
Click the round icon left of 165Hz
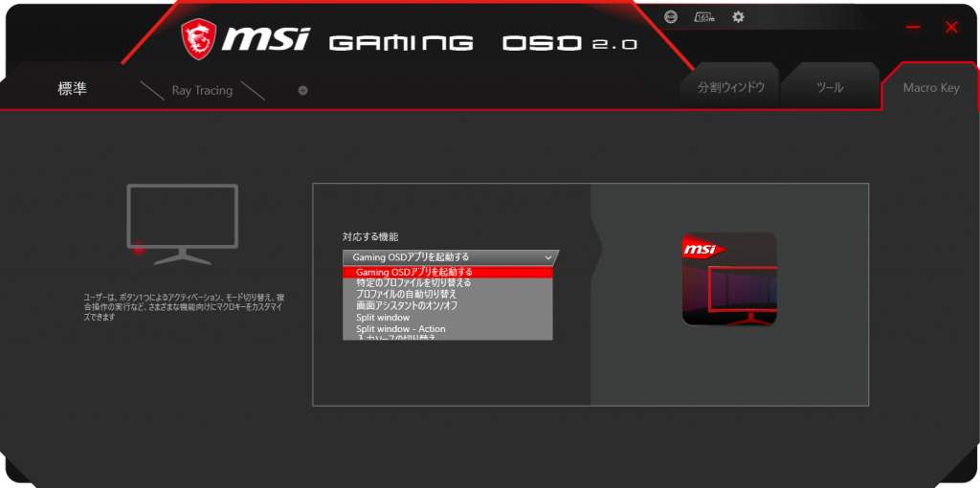(671, 17)
